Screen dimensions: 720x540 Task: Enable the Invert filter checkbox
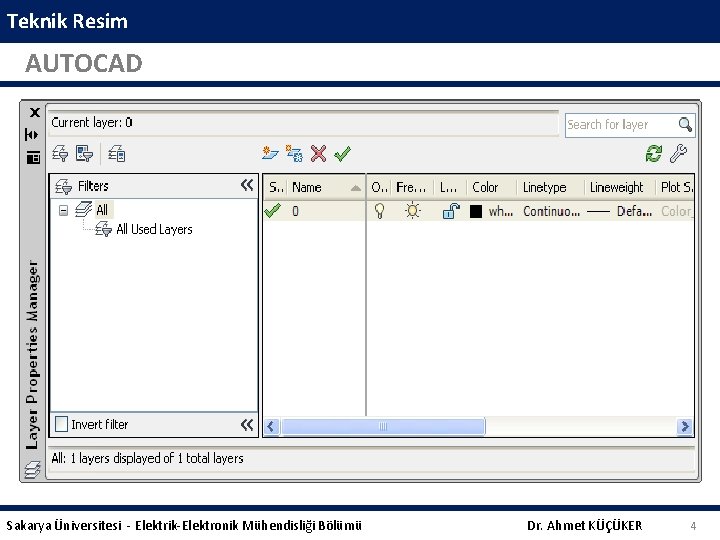pos(62,424)
